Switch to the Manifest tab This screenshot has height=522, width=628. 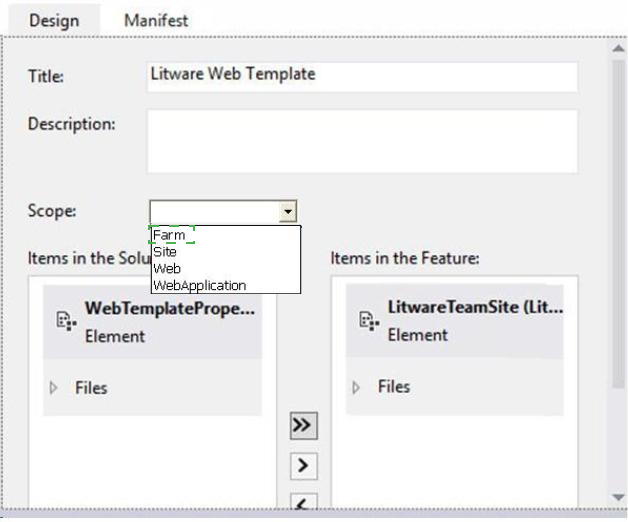click(x=156, y=20)
